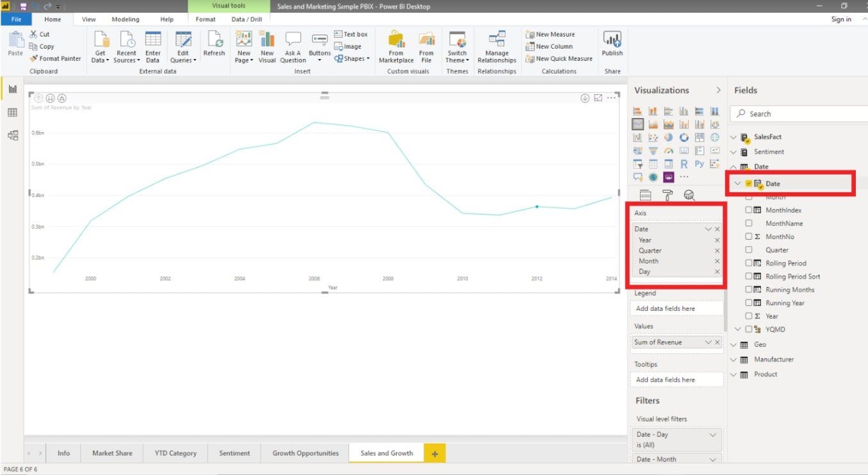This screenshot has height=475, width=868.
Task: Click Get Data in the ribbon
Action: coord(101,47)
